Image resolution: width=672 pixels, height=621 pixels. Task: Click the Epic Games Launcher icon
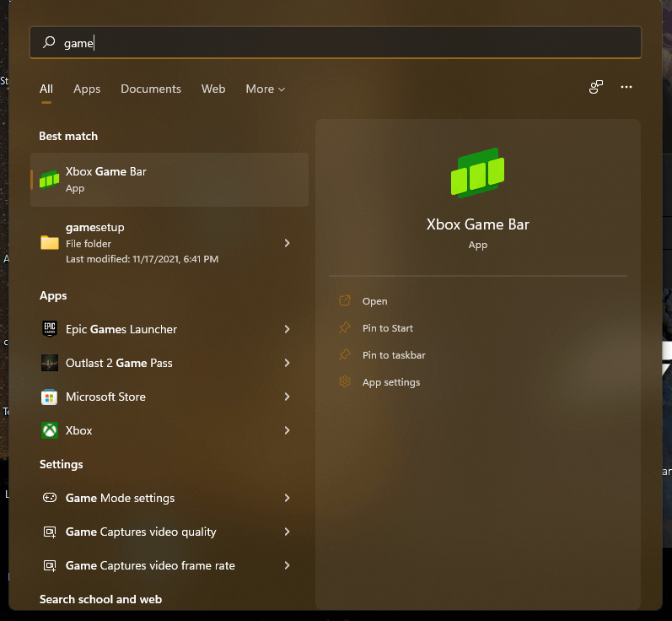pos(50,329)
